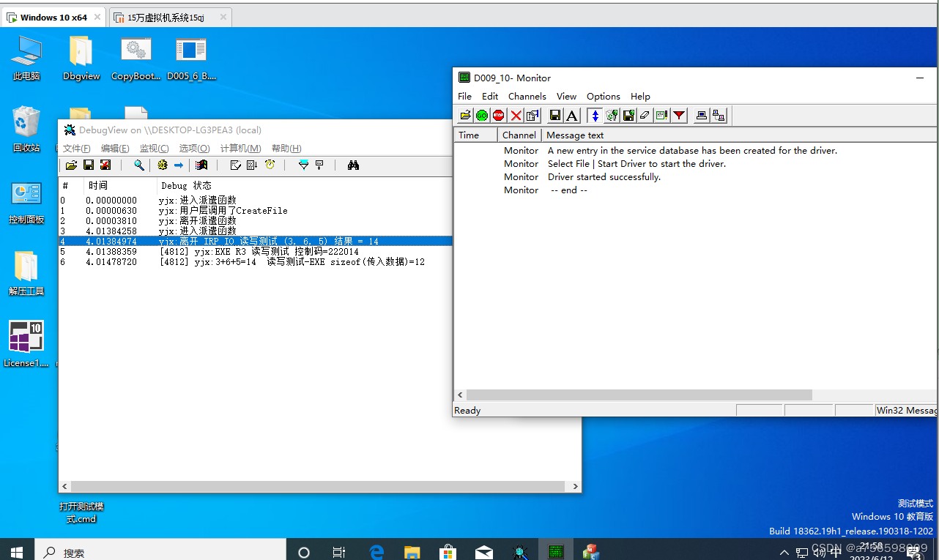Click the Windows Start button
Image resolution: width=939 pixels, height=560 pixels.
16,552
